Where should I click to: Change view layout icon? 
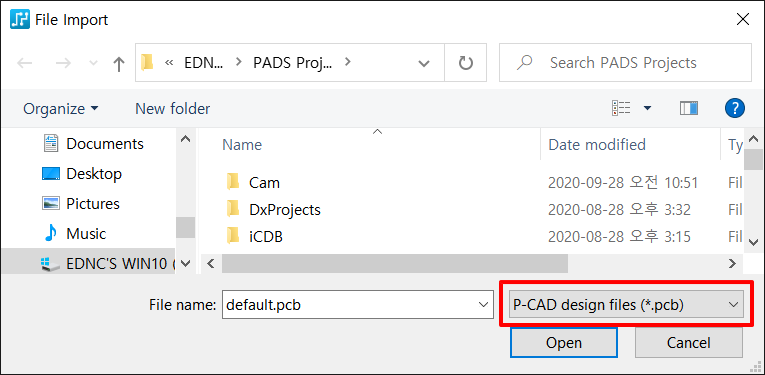621,108
